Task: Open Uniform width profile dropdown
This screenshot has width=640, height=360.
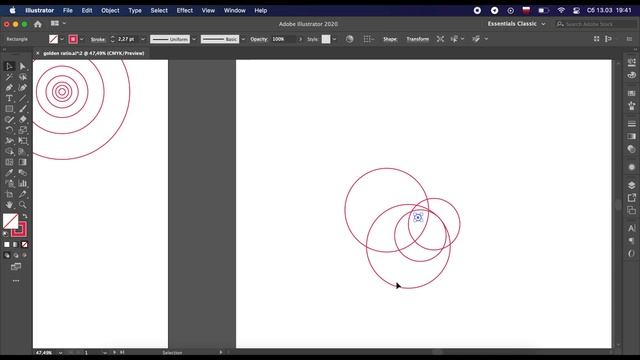Action: click(x=194, y=39)
